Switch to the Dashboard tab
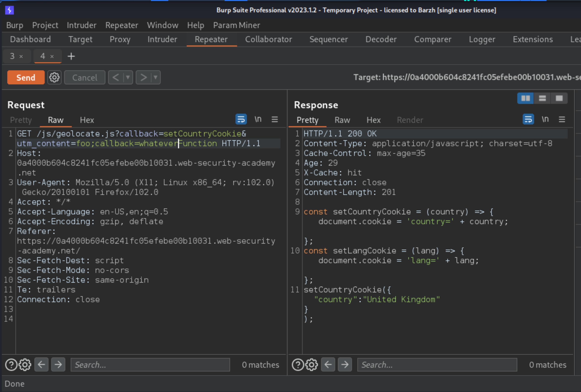581x392 pixels. [31, 39]
